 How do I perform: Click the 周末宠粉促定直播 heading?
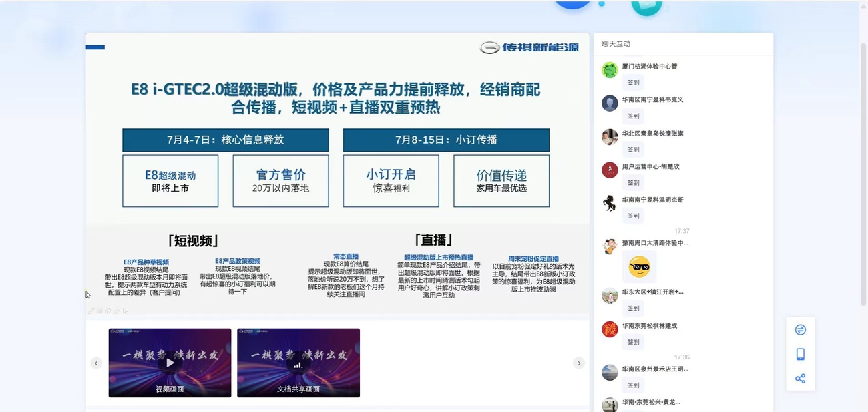[x=533, y=258]
